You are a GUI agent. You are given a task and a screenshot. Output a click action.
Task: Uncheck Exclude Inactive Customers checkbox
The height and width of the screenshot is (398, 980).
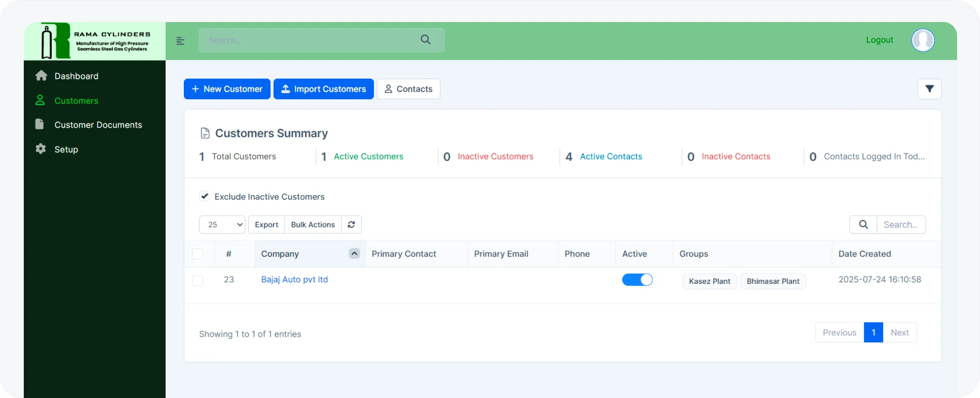[205, 196]
